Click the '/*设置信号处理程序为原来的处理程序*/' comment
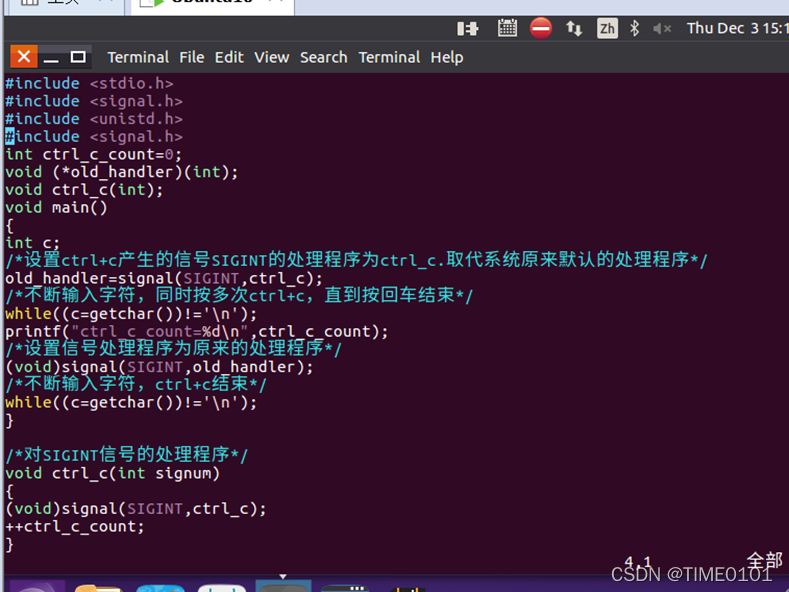789x592 pixels. tap(173, 348)
